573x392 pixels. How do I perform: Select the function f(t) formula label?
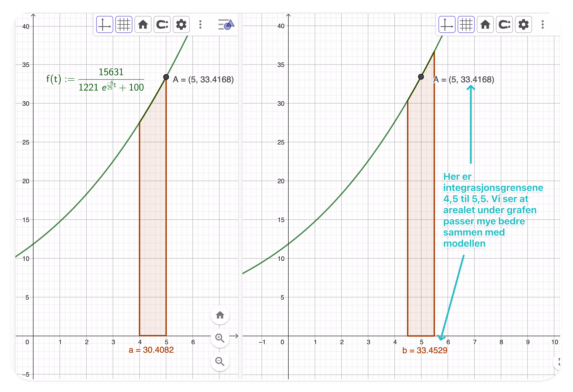(95, 79)
